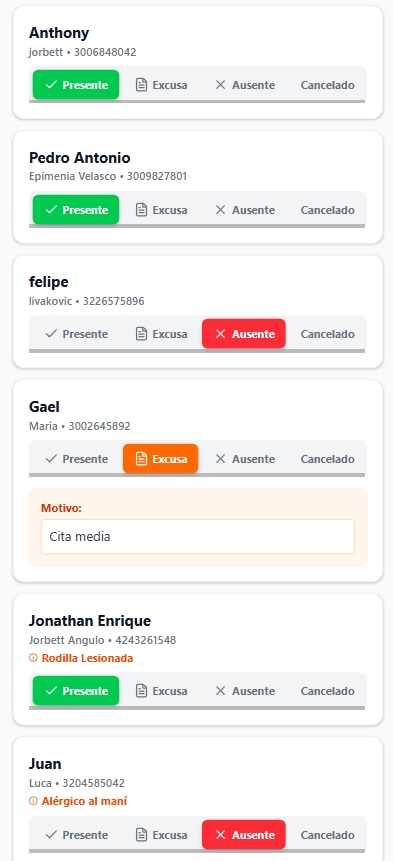Screen dimensions: 393x861
Task: Choose Excusa for Jonathan Enrique
Action: coord(161,691)
